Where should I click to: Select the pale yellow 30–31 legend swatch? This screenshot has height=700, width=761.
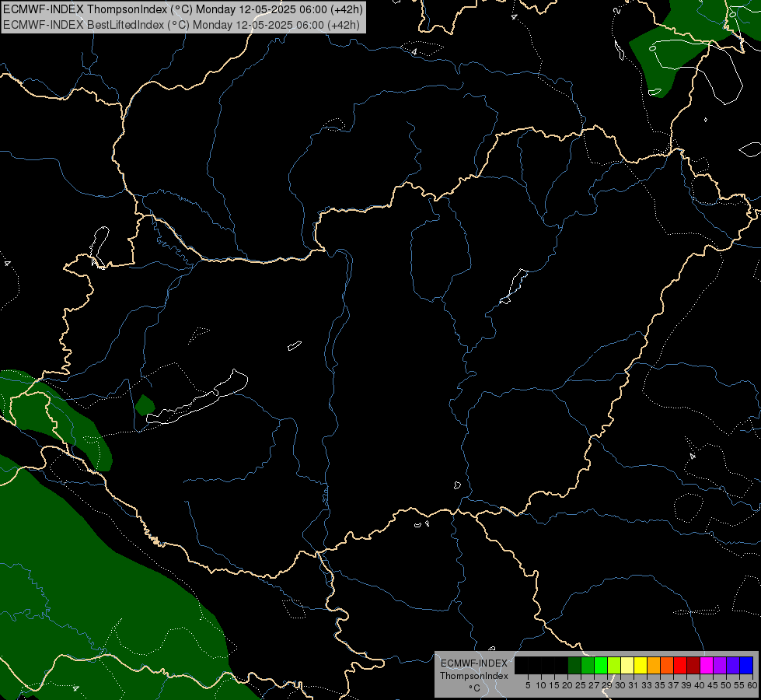click(x=627, y=665)
